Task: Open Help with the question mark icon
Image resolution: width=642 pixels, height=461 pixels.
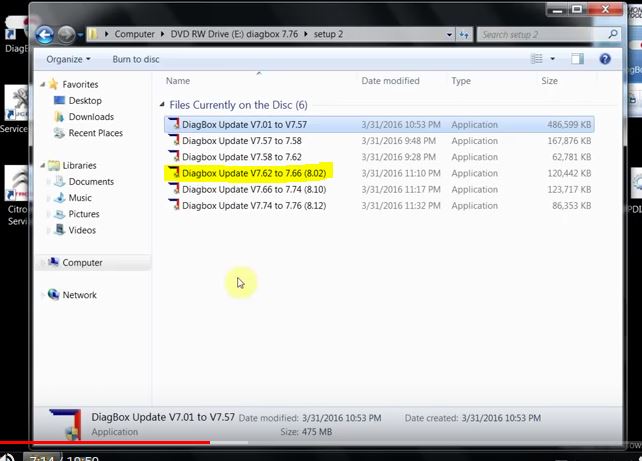Action: [605, 59]
